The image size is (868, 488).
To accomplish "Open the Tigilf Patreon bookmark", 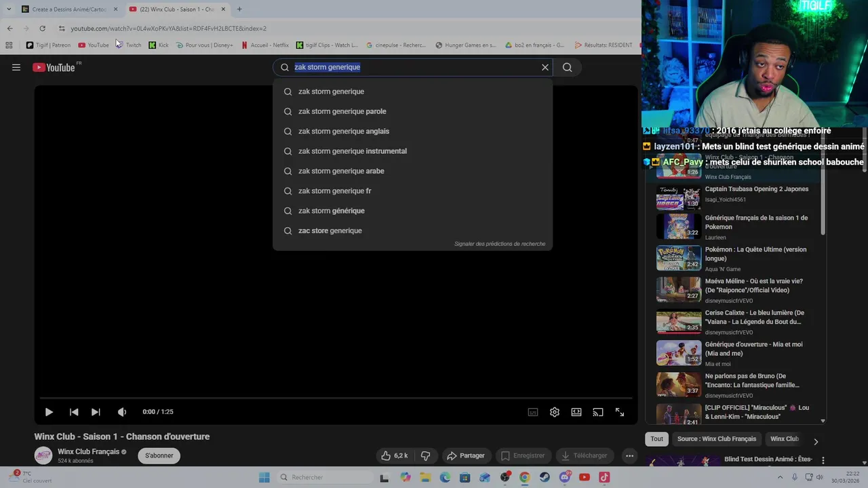I will (x=48, y=45).
